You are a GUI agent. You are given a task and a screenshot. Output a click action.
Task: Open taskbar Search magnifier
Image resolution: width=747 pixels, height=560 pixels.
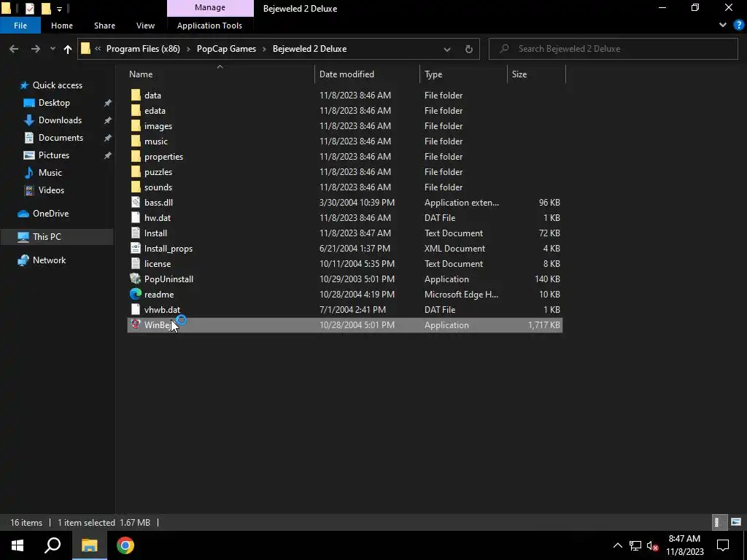53,545
